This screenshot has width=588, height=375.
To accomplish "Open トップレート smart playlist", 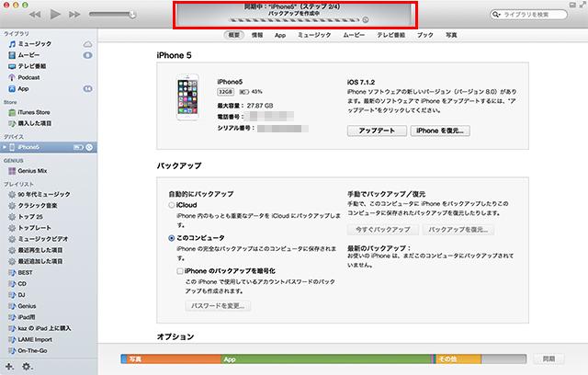I will (30, 228).
